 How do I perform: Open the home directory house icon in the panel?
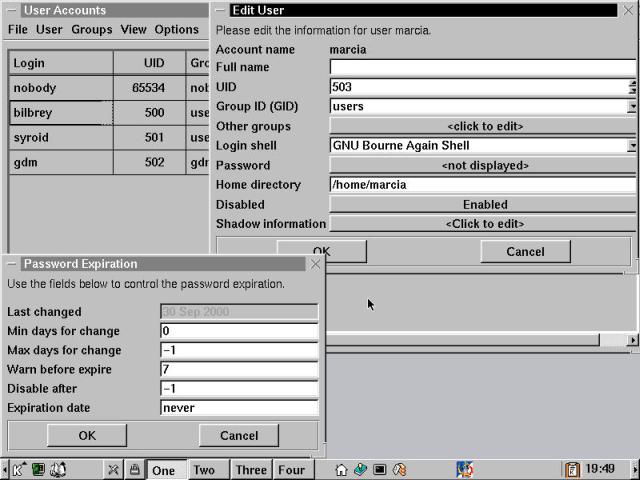[341, 469]
